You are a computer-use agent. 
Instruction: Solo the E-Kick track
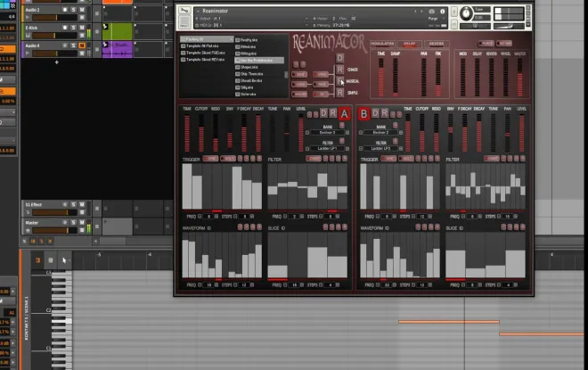(x=73, y=28)
